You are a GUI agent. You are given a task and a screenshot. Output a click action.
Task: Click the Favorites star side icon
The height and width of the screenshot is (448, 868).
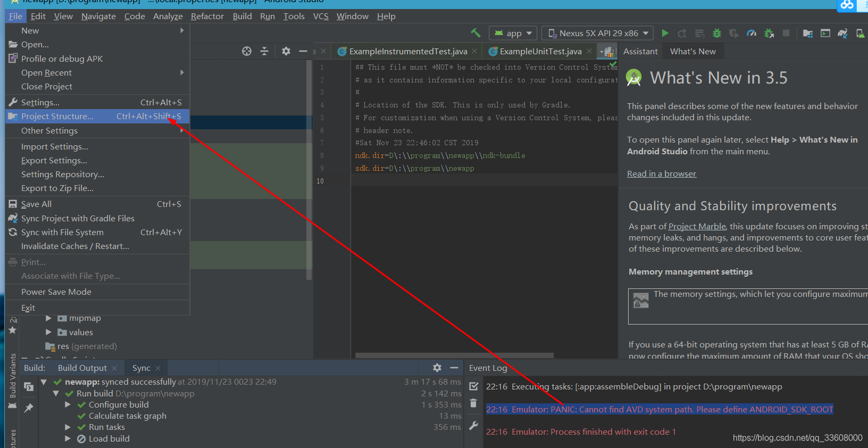point(12,330)
